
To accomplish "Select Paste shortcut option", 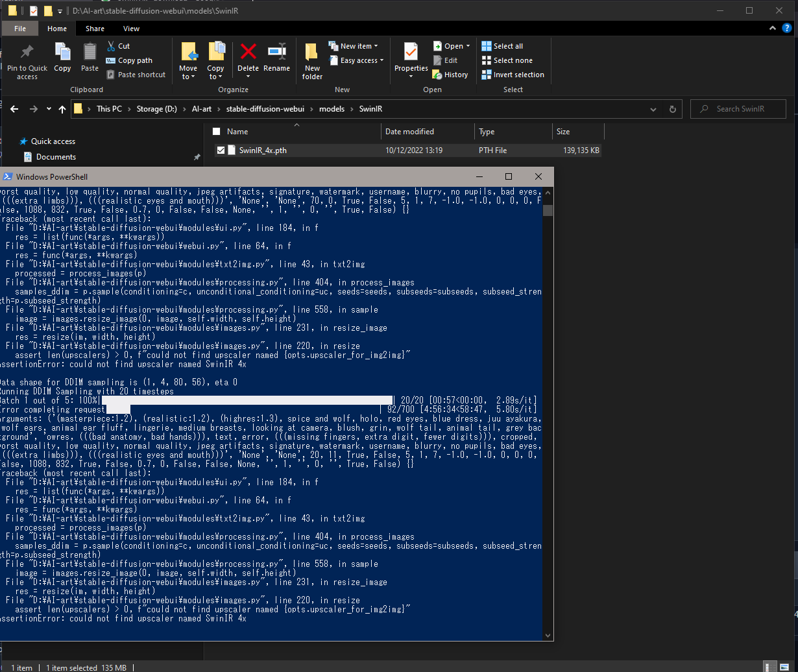I will [136, 75].
